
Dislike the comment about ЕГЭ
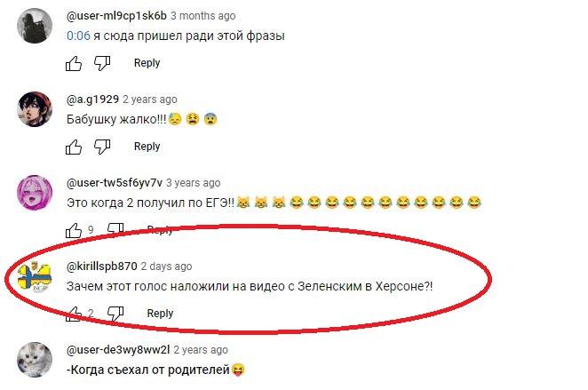(x=115, y=229)
